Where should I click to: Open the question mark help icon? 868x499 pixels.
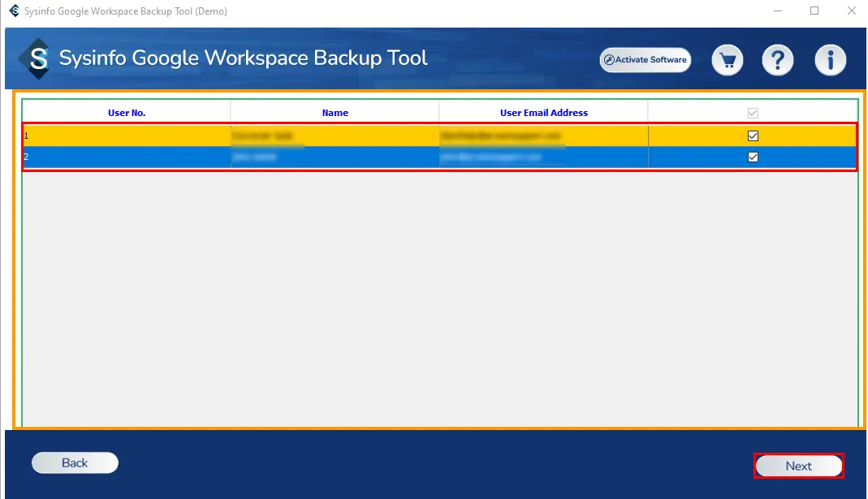coord(778,60)
